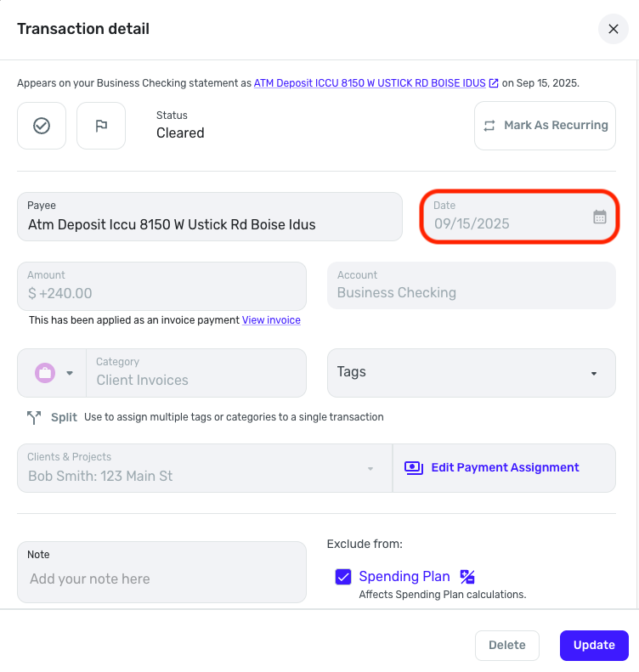Click the Delete button

[x=507, y=645]
